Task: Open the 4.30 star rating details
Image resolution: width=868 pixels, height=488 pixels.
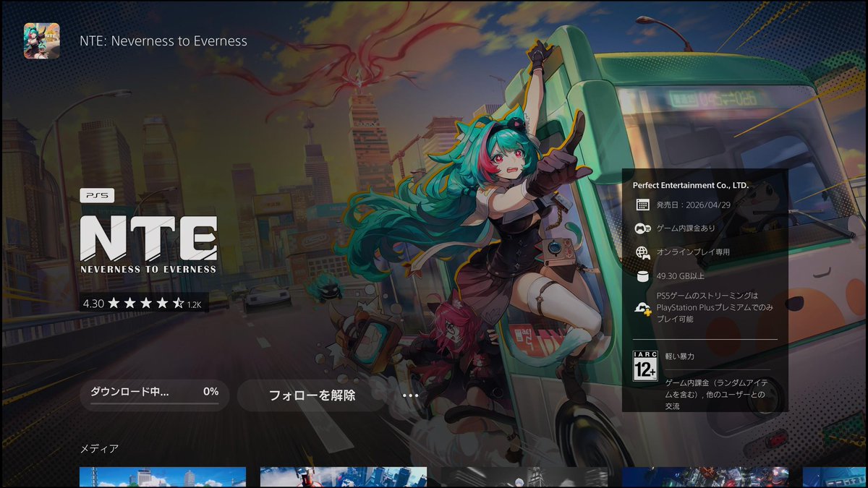Action: [144, 304]
